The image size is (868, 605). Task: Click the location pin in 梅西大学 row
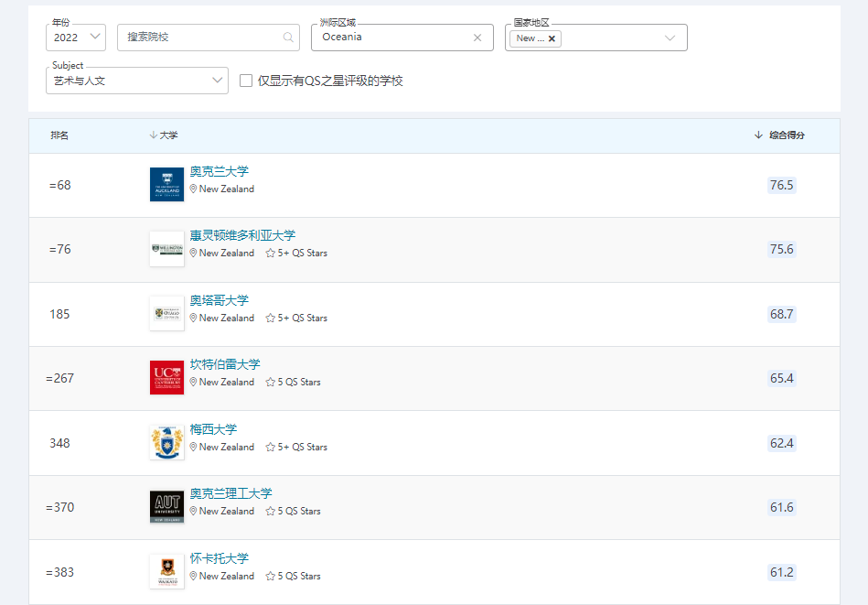click(x=193, y=447)
